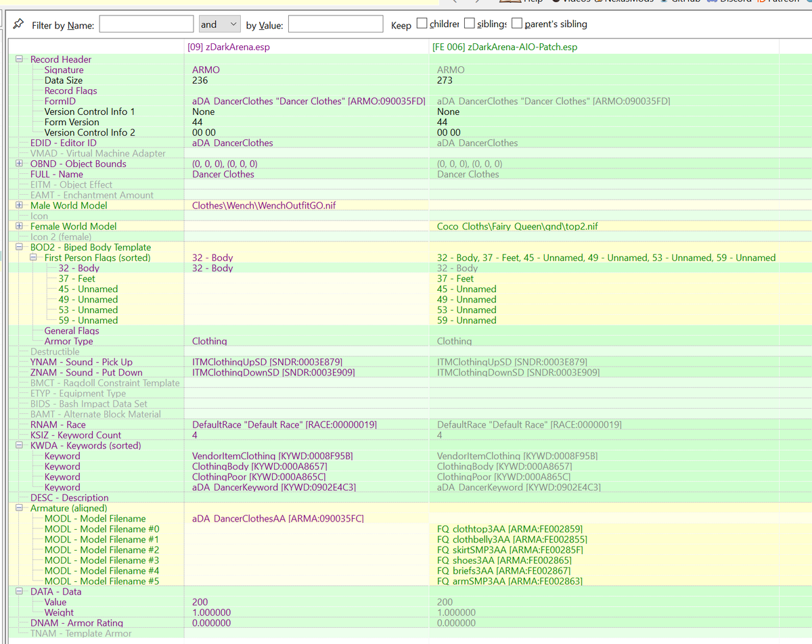Click zDarkArena.esp ITMClothingUpSD sound cell

267,363
